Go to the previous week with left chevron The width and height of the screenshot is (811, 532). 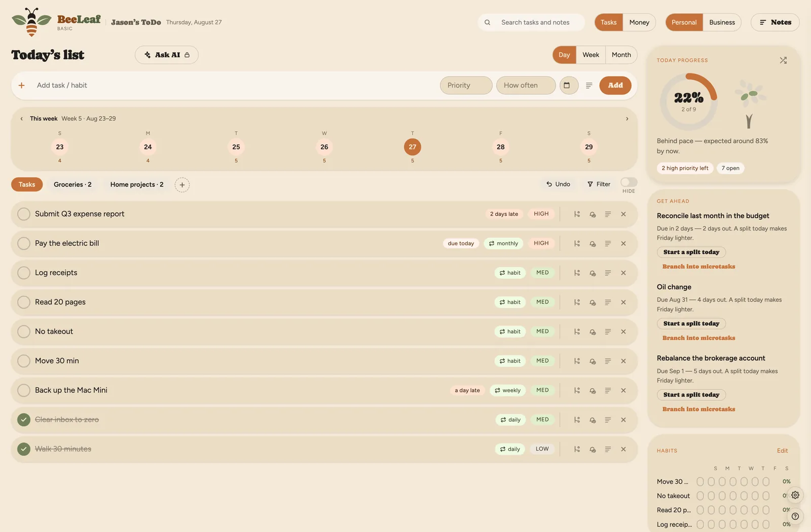[21, 119]
